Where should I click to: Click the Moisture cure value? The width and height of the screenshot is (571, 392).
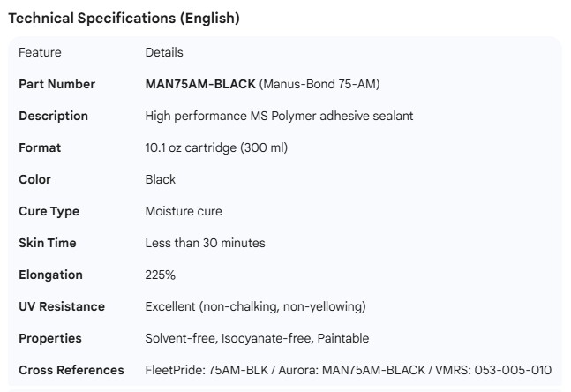coord(184,211)
